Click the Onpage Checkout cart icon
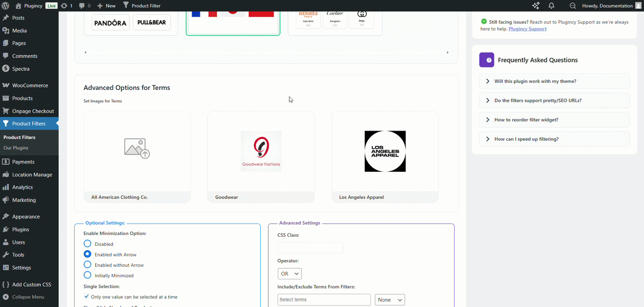 [6, 111]
